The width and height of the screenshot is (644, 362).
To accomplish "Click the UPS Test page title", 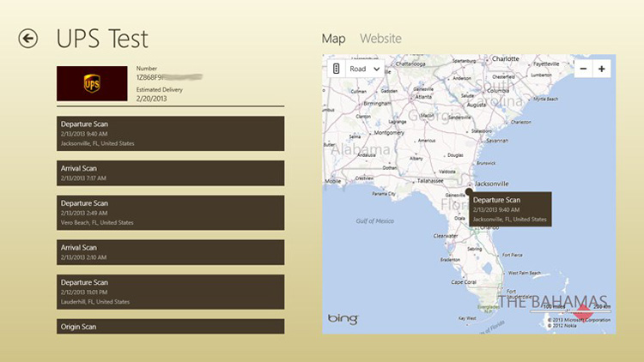I will click(102, 39).
